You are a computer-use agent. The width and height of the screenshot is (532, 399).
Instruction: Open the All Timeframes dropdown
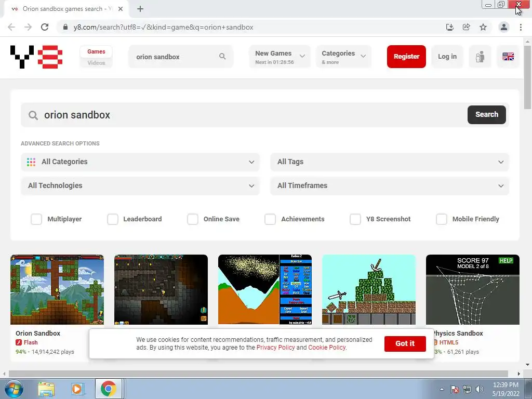click(390, 185)
